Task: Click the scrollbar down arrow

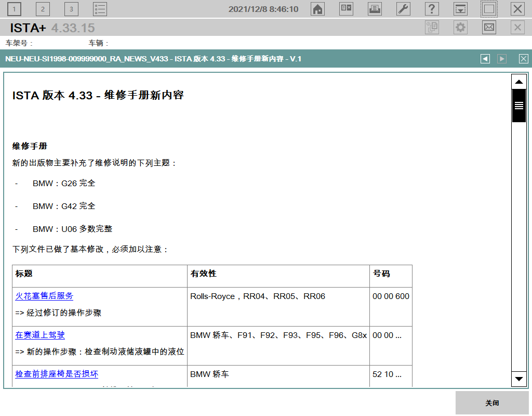Action: [x=519, y=379]
